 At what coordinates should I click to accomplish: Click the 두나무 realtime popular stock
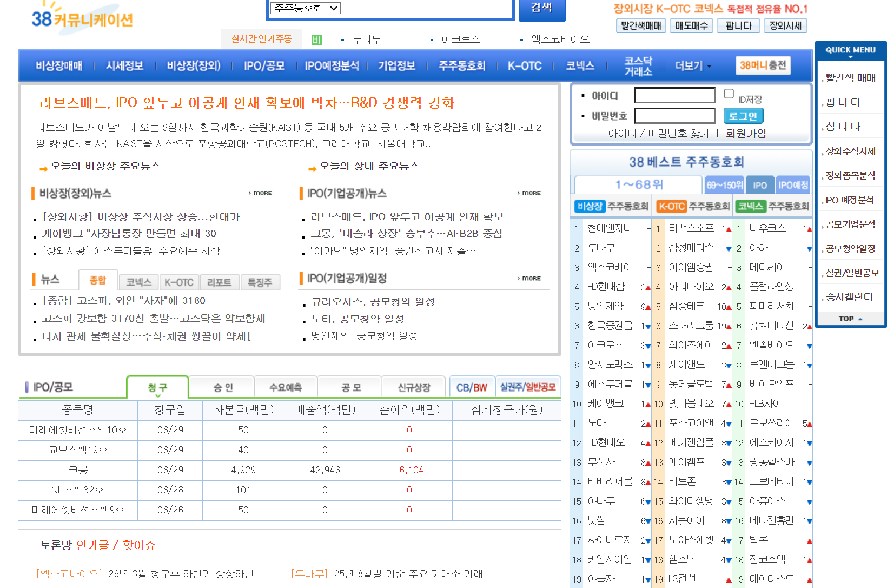(367, 39)
